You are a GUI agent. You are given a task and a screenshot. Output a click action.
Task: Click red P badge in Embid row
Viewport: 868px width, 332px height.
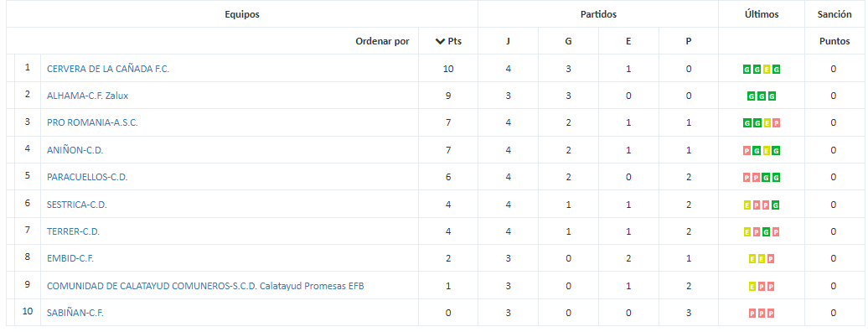772,259
